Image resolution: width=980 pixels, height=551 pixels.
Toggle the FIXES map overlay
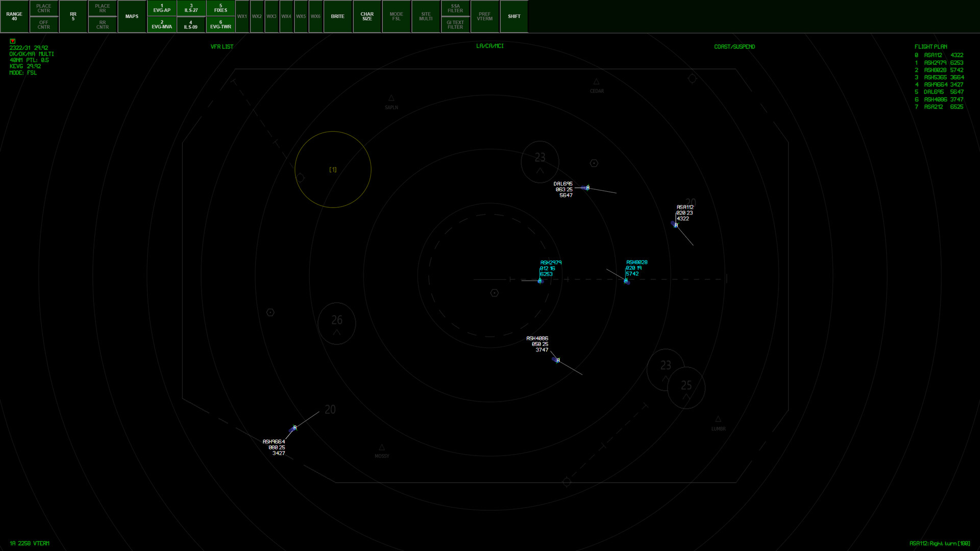coord(220,8)
